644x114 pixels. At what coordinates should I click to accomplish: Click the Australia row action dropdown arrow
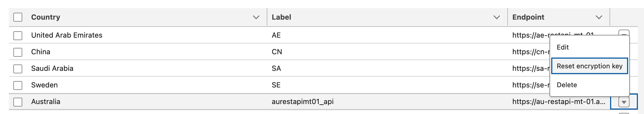pos(624,102)
